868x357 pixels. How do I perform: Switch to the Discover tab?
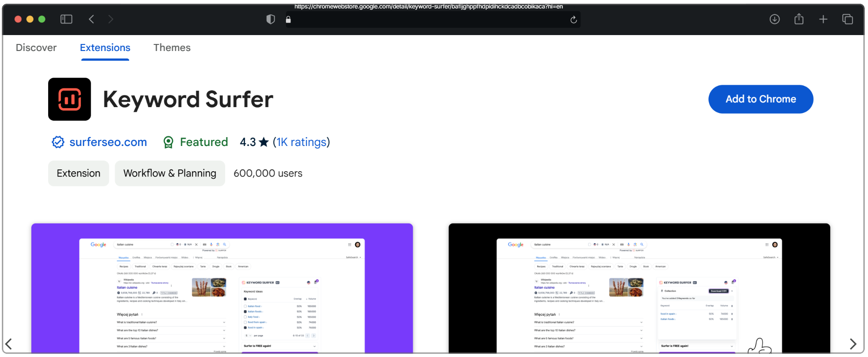tap(36, 48)
